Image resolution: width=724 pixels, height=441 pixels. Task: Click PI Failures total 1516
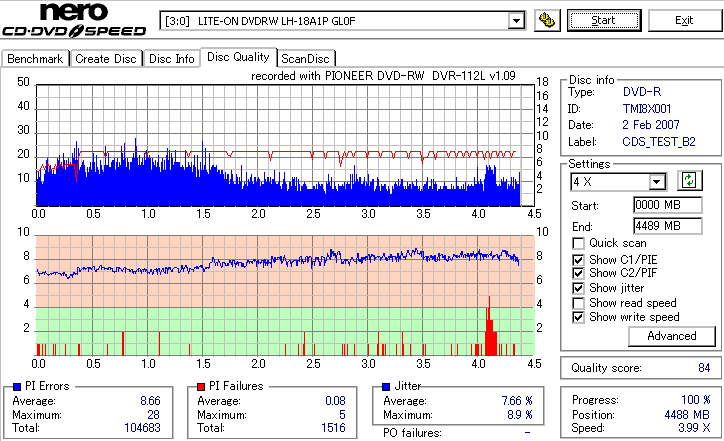tap(333, 428)
